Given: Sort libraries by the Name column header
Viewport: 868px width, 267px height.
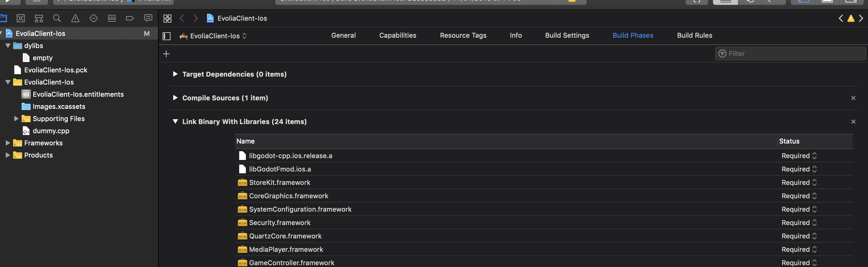Looking at the screenshot, I should pos(506,141).
